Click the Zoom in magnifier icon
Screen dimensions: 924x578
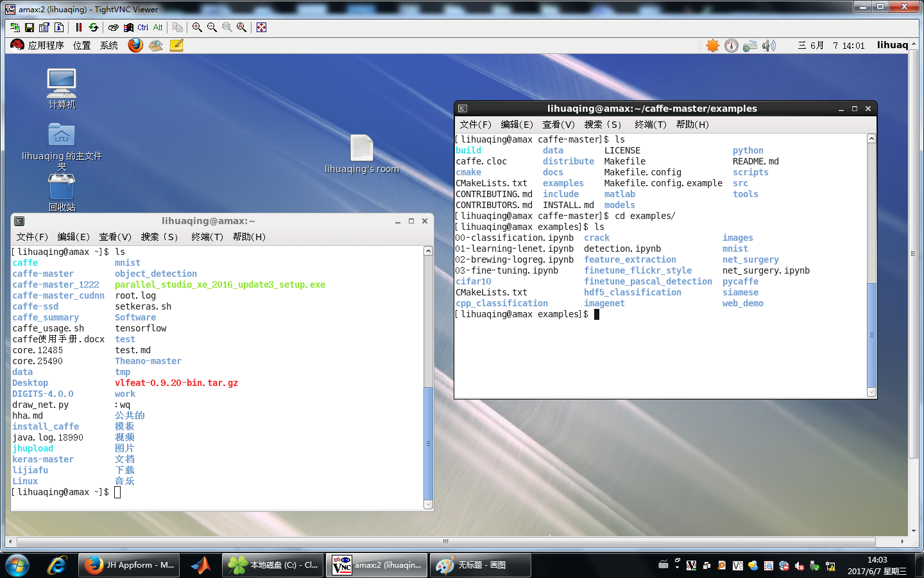click(198, 28)
